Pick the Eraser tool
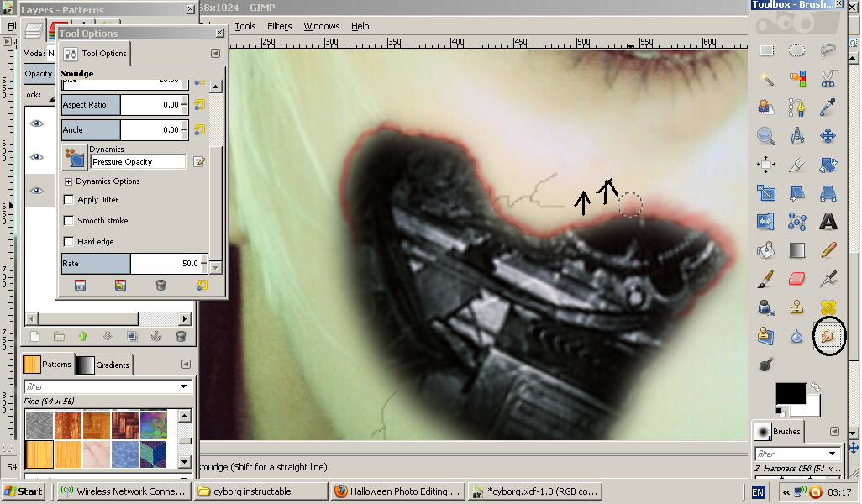The height and width of the screenshot is (504, 862). pyautogui.click(x=796, y=278)
